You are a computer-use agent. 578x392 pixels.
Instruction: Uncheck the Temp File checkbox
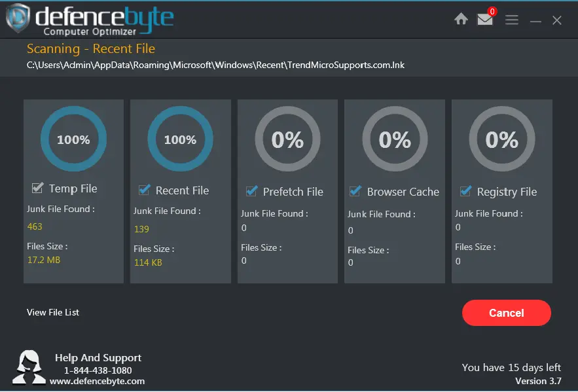[x=37, y=188]
